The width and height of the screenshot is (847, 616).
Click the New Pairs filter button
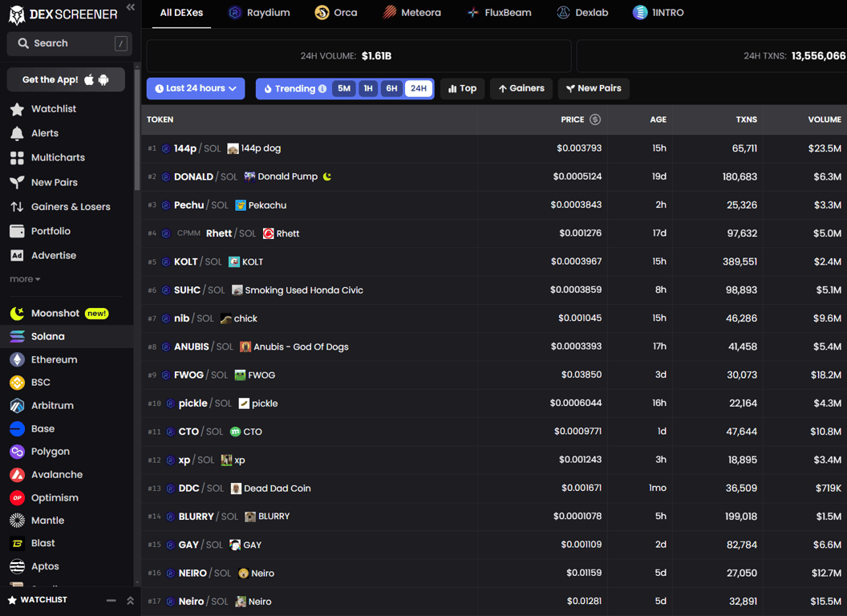tap(594, 88)
